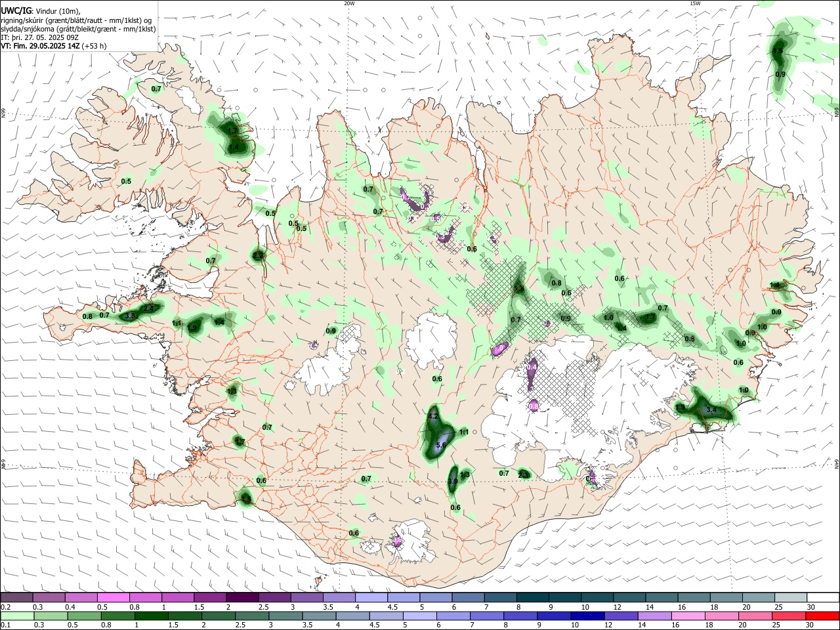Click the UWC/IG Vindur (10m) title line

click(39, 11)
